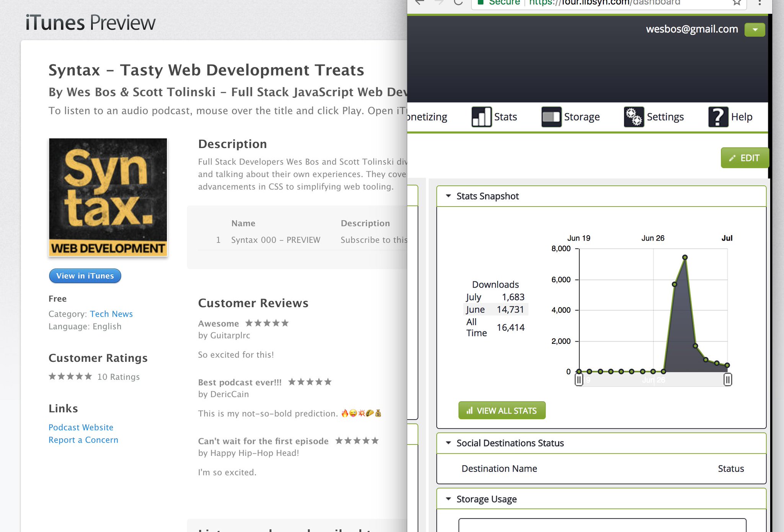Screen dimensions: 784x532
Task: Bookmark the page with the star icon
Action: point(737,3)
